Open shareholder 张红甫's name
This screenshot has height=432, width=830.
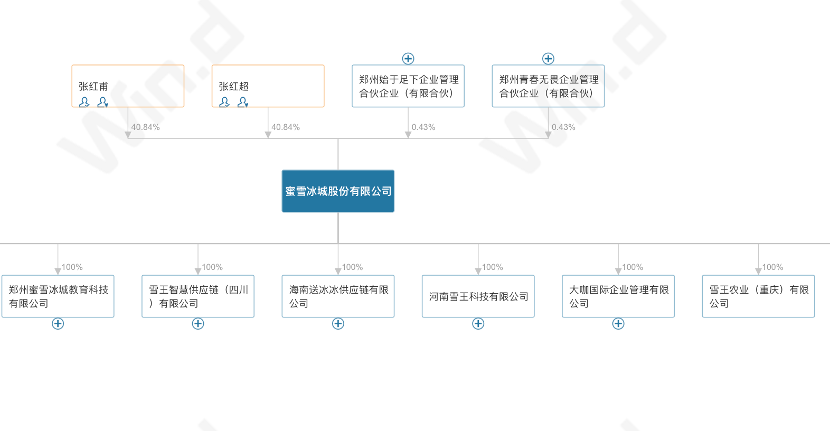[x=93, y=86]
